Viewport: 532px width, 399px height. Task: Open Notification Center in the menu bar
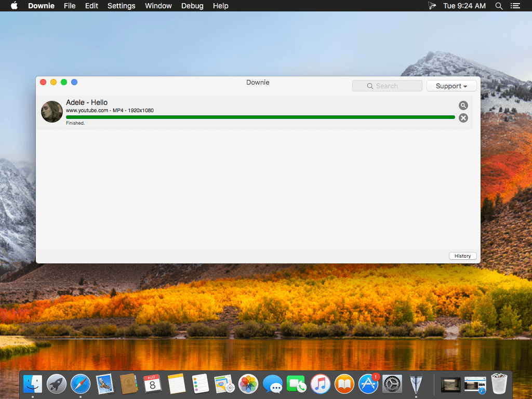[x=515, y=6]
